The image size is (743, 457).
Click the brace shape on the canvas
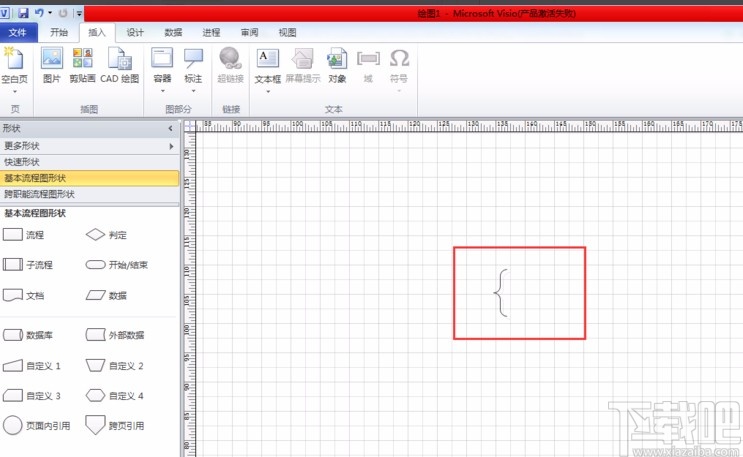pos(501,292)
